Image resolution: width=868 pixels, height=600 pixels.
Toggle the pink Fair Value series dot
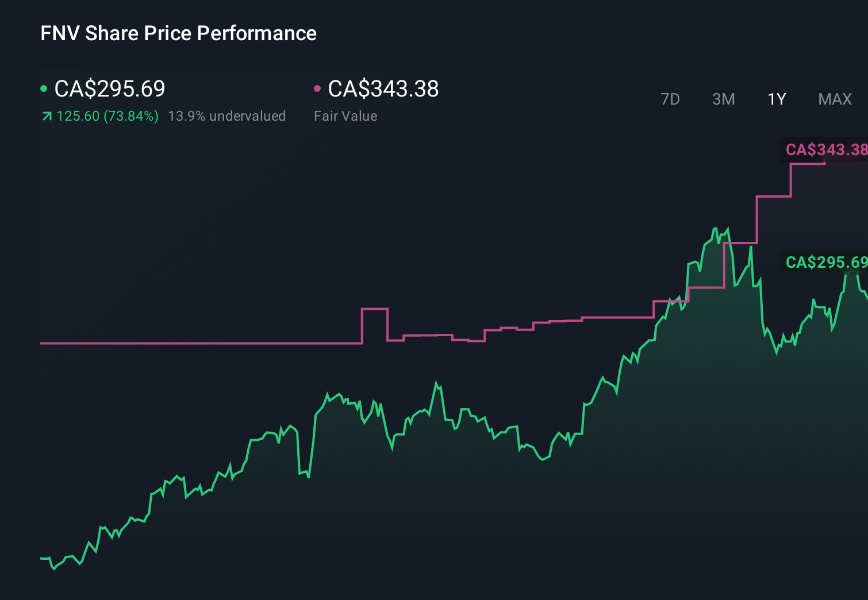(x=317, y=88)
